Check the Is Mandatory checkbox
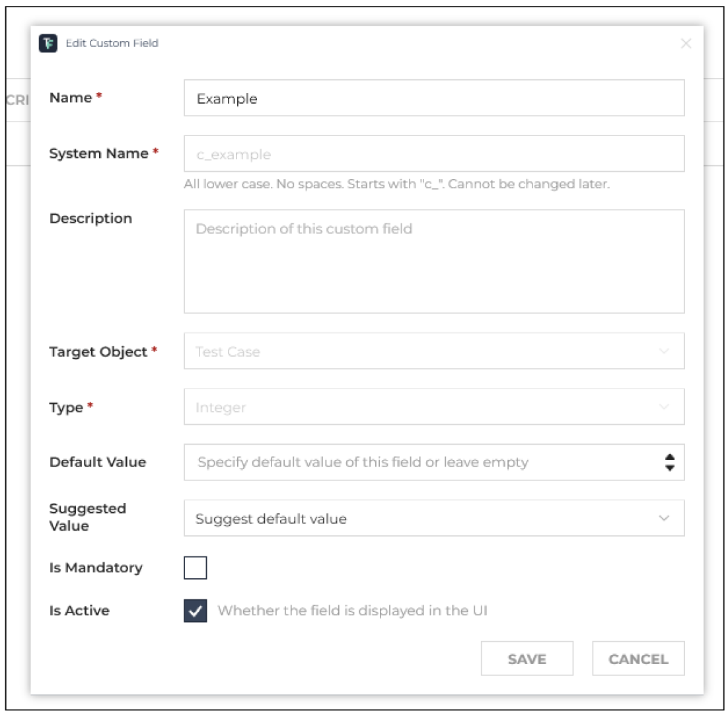 tap(195, 568)
